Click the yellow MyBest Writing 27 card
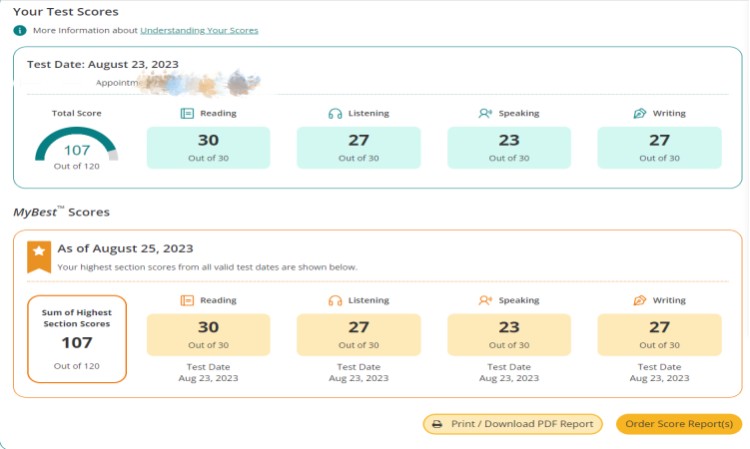 [x=659, y=334]
